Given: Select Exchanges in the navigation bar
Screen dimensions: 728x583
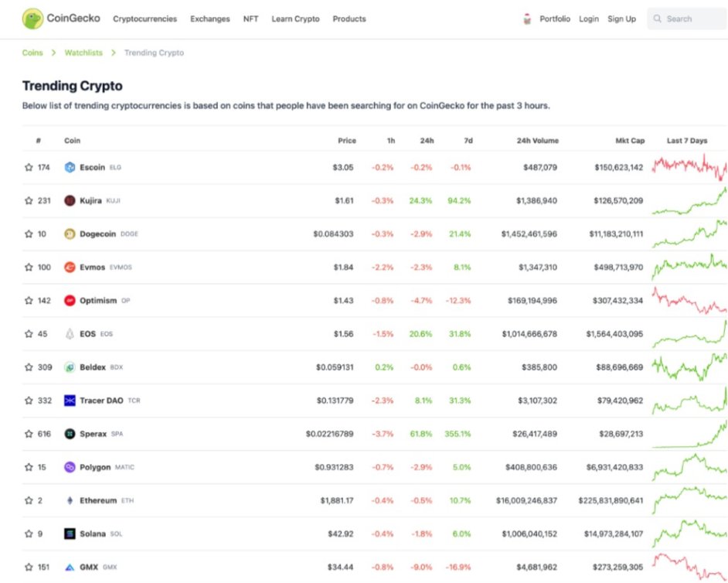Looking at the screenshot, I should click(209, 19).
